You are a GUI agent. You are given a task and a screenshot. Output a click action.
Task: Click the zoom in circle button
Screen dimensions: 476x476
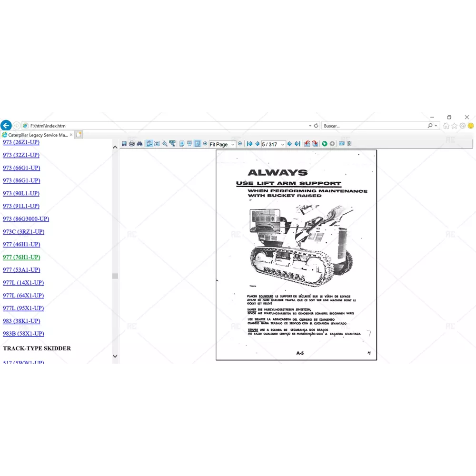(x=205, y=144)
